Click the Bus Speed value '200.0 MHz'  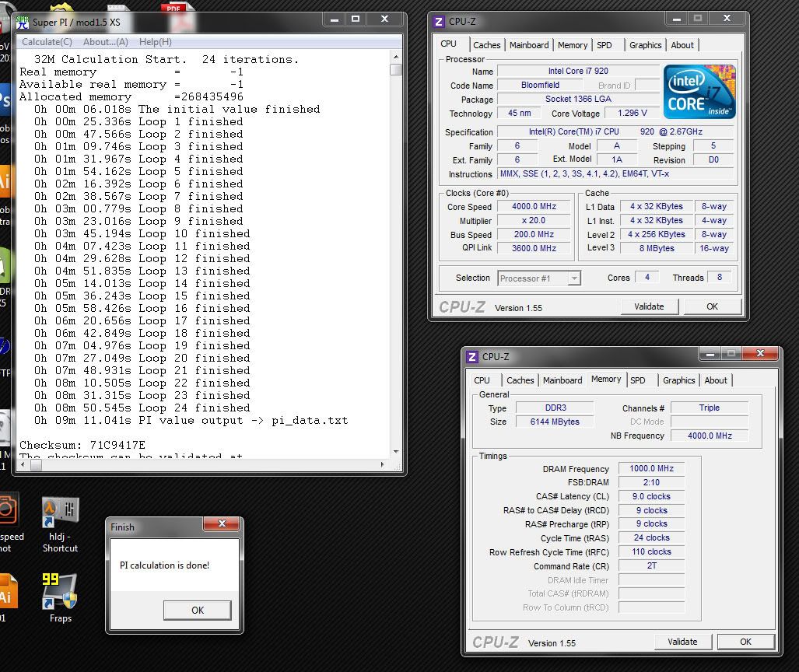click(534, 234)
